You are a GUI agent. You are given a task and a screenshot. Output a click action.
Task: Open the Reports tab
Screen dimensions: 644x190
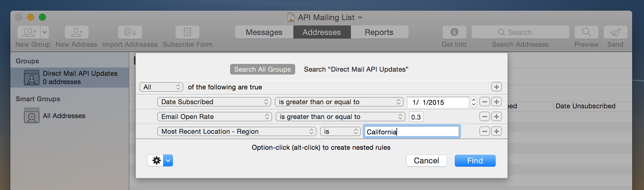click(379, 32)
